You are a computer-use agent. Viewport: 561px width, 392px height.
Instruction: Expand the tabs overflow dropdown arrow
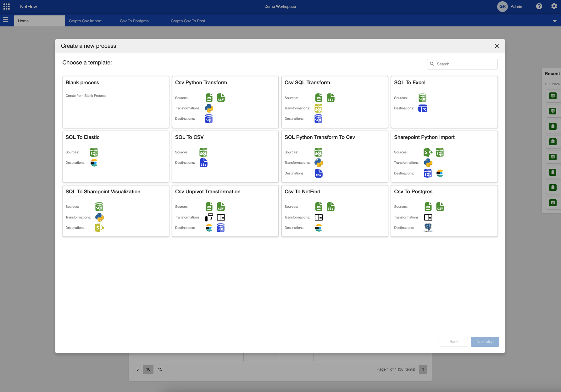(x=555, y=21)
